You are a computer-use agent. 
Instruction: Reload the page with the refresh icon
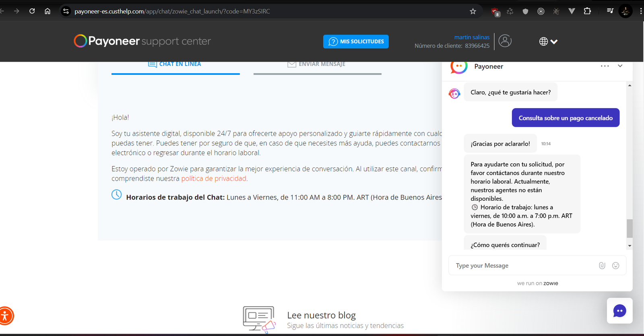[32, 11]
